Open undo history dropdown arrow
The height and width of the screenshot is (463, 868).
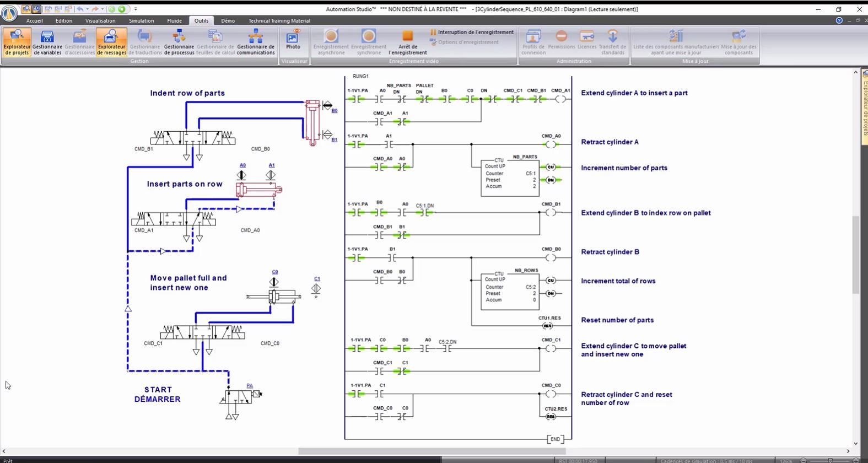[87, 9]
